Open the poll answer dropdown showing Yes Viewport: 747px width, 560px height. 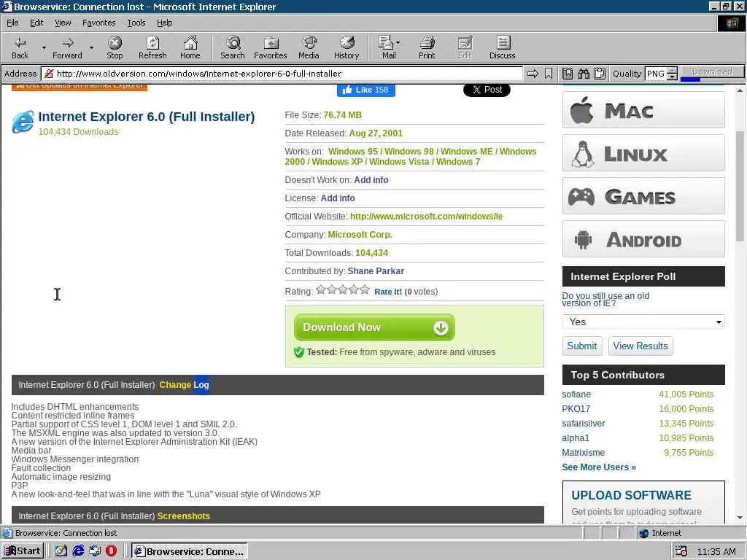[643, 322]
